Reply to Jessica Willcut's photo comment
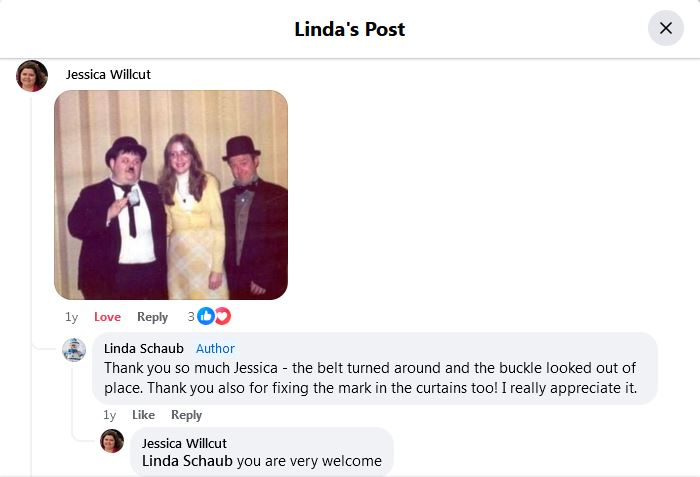Screen dimensions: 700x477 (152, 317)
